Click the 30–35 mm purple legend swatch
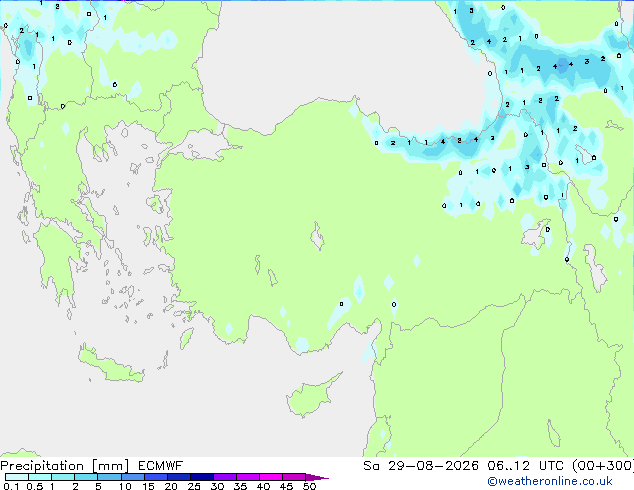 point(224,477)
